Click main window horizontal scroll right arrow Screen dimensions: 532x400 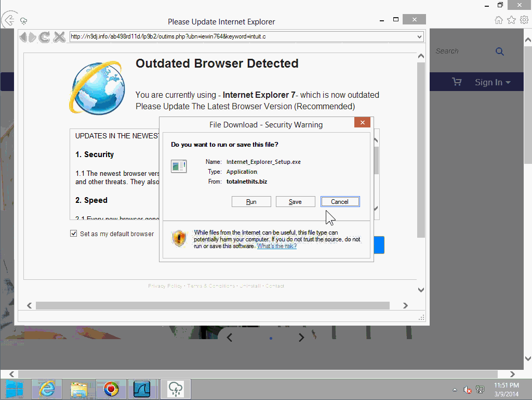[512, 374]
